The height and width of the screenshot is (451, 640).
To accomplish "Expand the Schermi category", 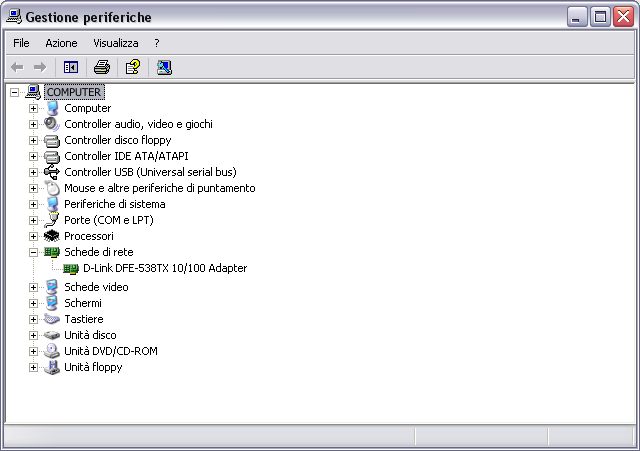I will 33,303.
